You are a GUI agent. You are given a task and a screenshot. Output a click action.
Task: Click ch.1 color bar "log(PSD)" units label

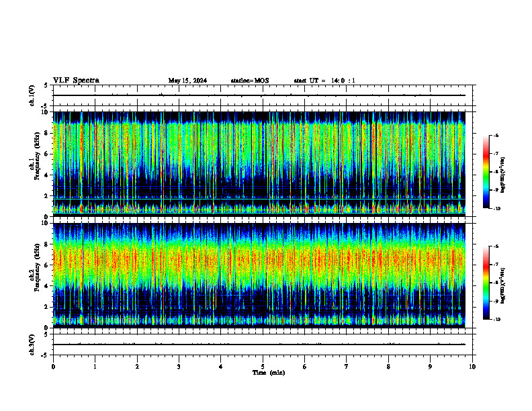tap(504, 175)
